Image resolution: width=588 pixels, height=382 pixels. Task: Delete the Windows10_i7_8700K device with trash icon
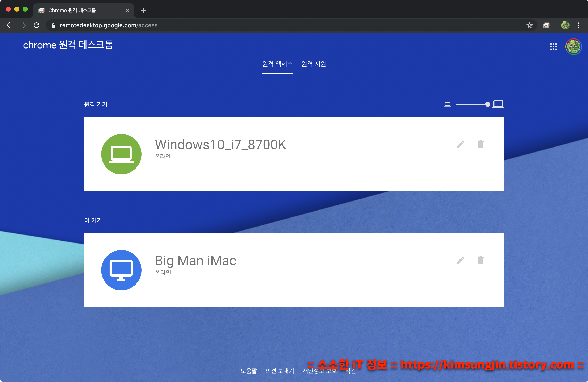480,144
